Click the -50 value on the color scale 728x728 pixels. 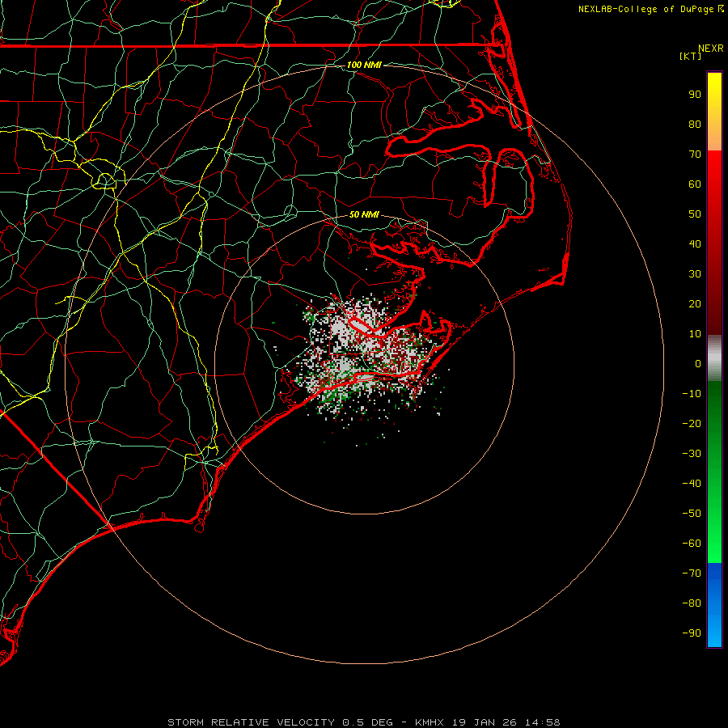point(692,514)
